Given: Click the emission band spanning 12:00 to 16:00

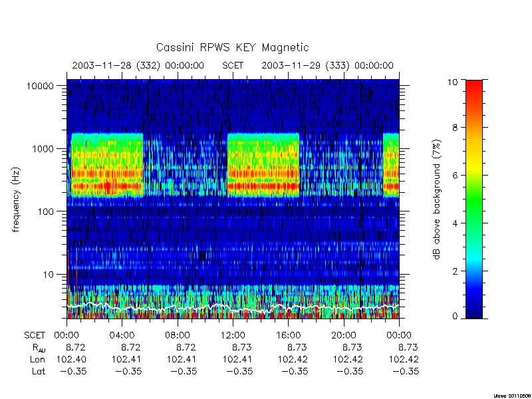Looking at the screenshot, I should coord(263,165).
